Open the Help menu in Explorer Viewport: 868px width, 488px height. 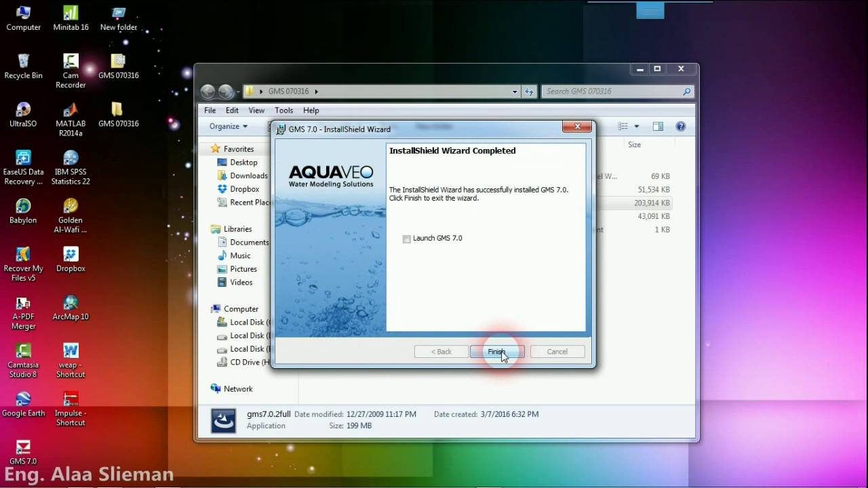click(311, 110)
